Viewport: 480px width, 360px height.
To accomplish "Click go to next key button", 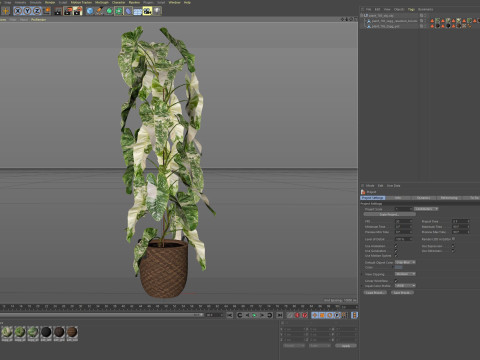I will pos(270,315).
